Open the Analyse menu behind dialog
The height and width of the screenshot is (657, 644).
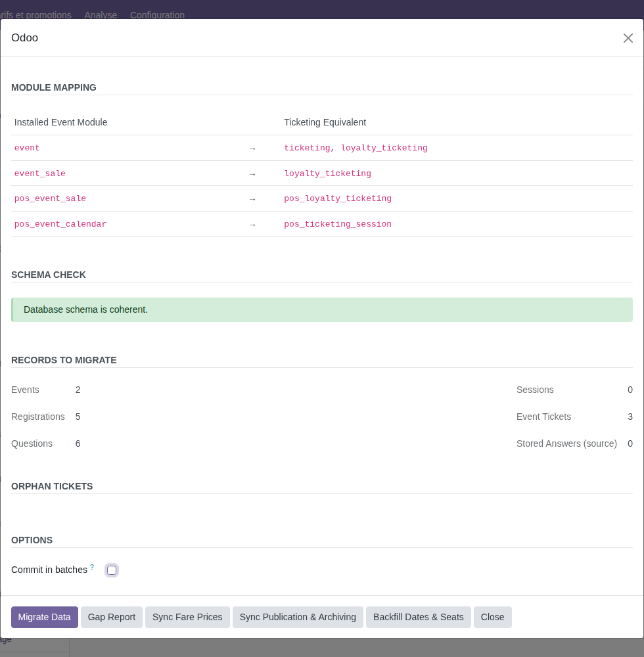coord(101,15)
